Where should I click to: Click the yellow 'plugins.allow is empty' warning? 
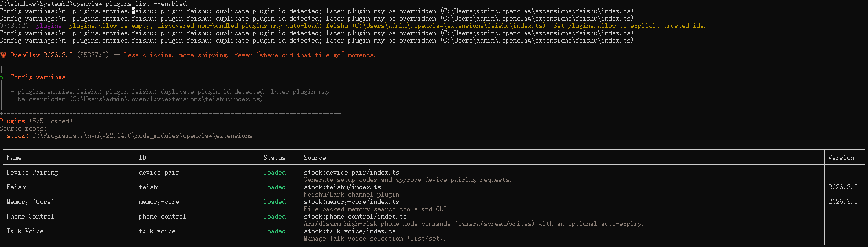[x=387, y=26]
